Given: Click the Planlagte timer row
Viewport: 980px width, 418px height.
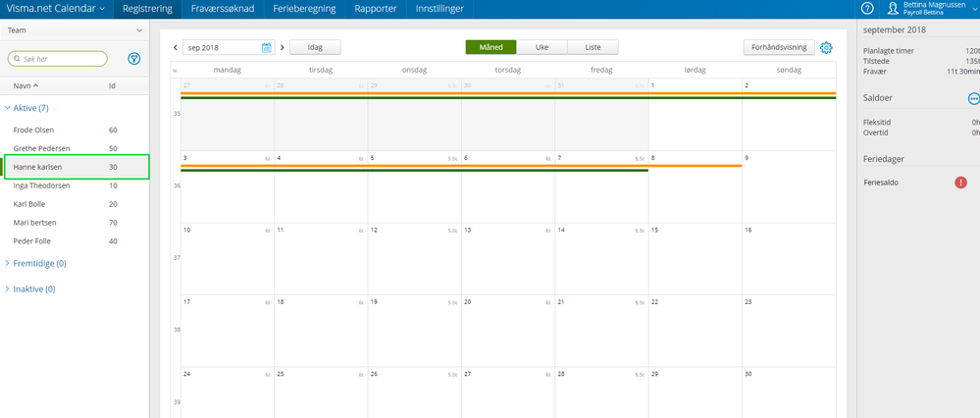Looking at the screenshot, I should point(921,52).
